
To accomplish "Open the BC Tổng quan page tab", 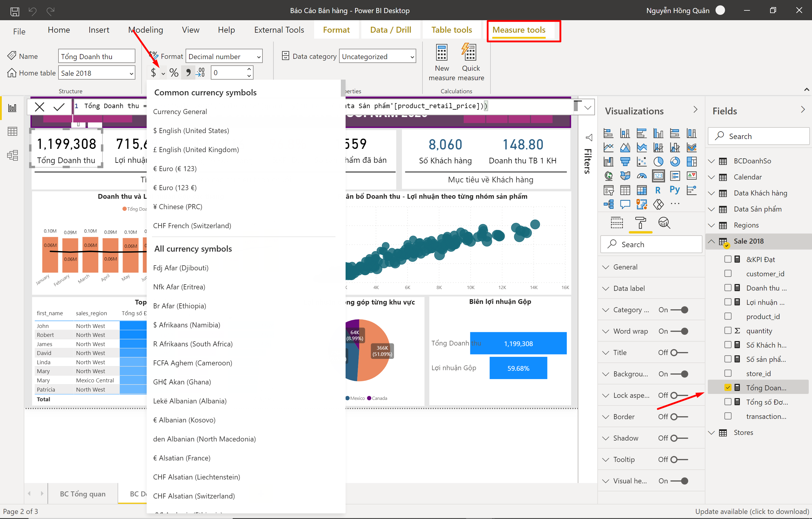I will tap(83, 494).
